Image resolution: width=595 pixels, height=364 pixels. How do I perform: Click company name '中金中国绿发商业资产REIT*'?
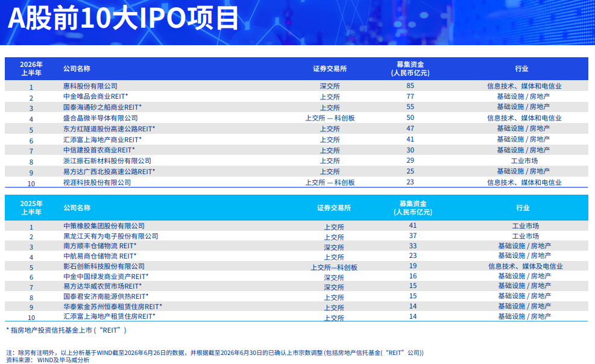(106, 277)
